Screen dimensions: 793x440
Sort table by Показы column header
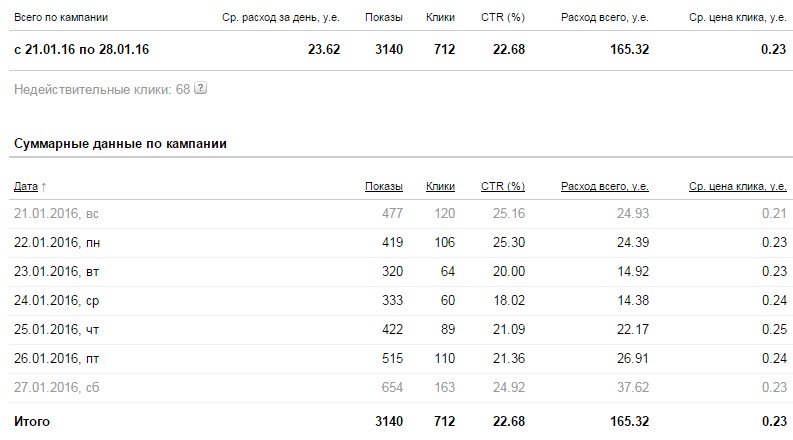(384, 186)
